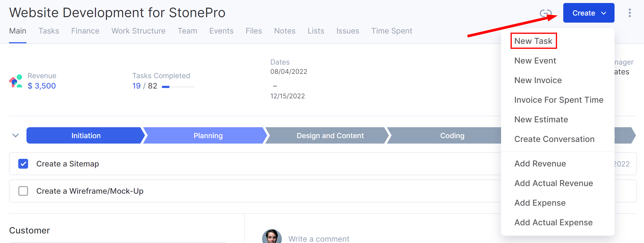Select the Design and Content stage
644x243 pixels.
click(x=330, y=135)
